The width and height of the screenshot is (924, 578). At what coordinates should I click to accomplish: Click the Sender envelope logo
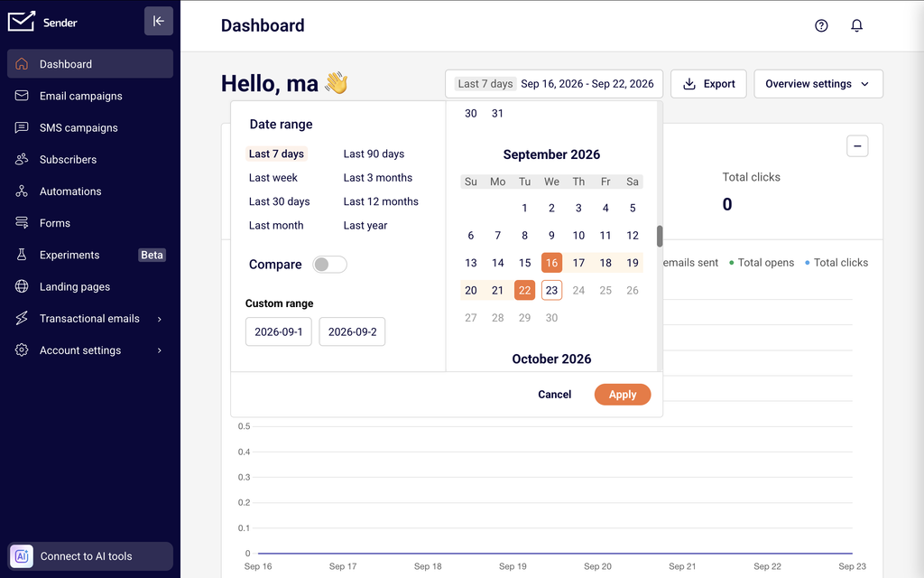pyautogui.click(x=22, y=22)
